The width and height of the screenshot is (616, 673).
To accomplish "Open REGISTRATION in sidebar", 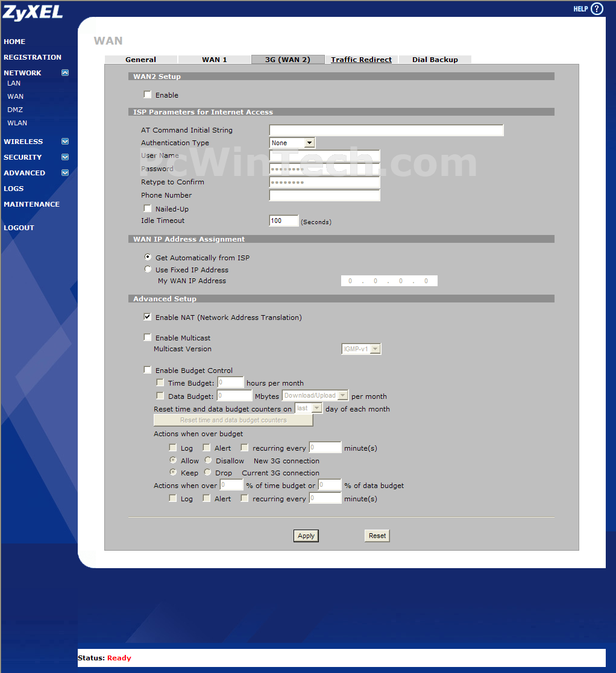I will pyautogui.click(x=33, y=57).
